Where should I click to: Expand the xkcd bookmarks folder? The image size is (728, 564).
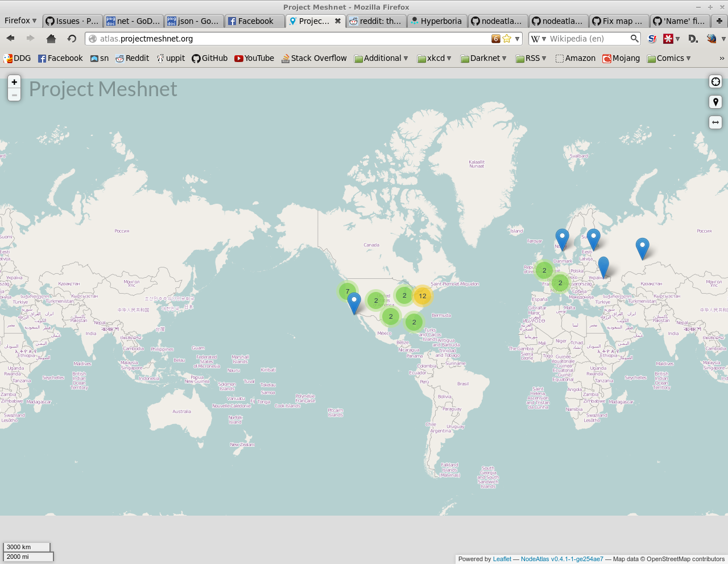[x=434, y=58]
